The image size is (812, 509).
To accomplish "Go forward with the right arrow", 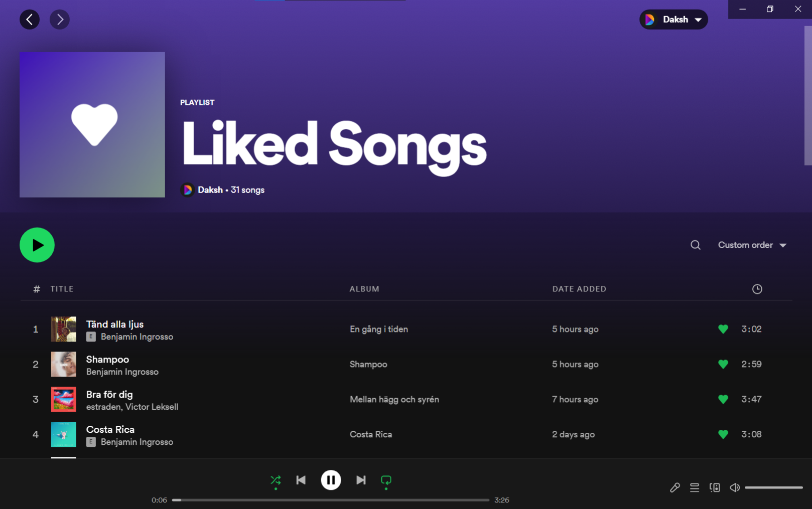I will point(60,20).
